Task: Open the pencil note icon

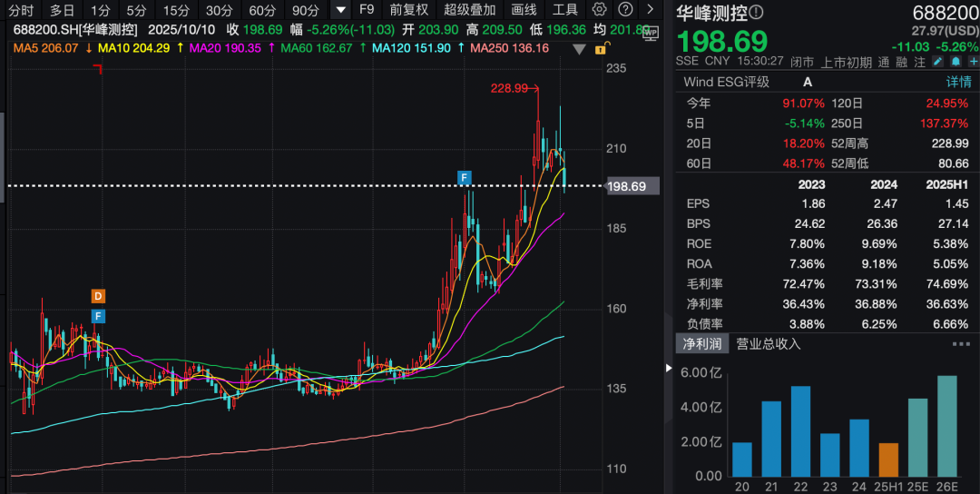Action: point(939,62)
